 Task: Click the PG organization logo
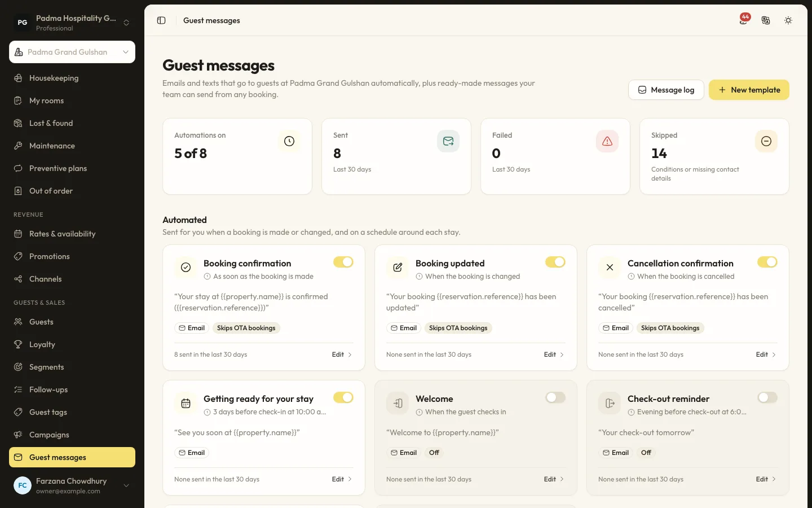[23, 23]
